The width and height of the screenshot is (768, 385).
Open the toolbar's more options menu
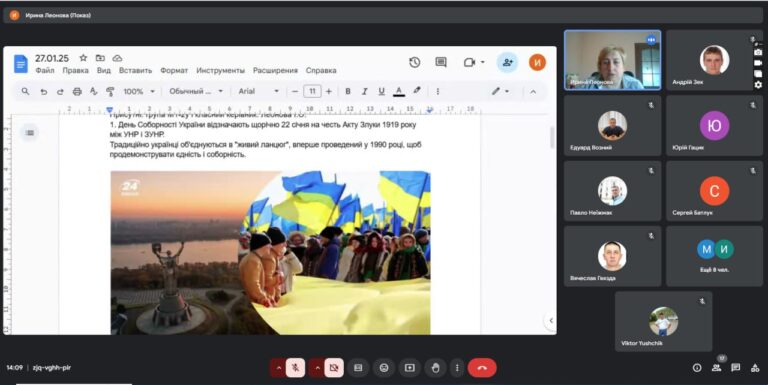[x=437, y=91]
